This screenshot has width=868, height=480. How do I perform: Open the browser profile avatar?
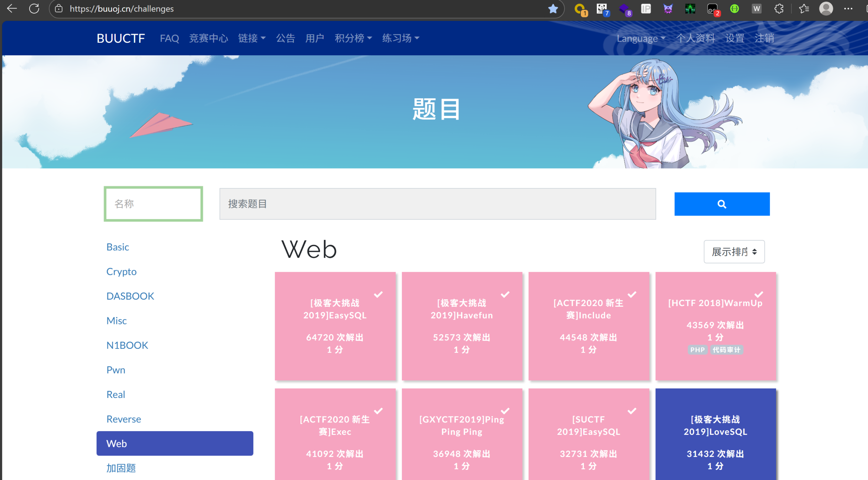click(x=826, y=8)
